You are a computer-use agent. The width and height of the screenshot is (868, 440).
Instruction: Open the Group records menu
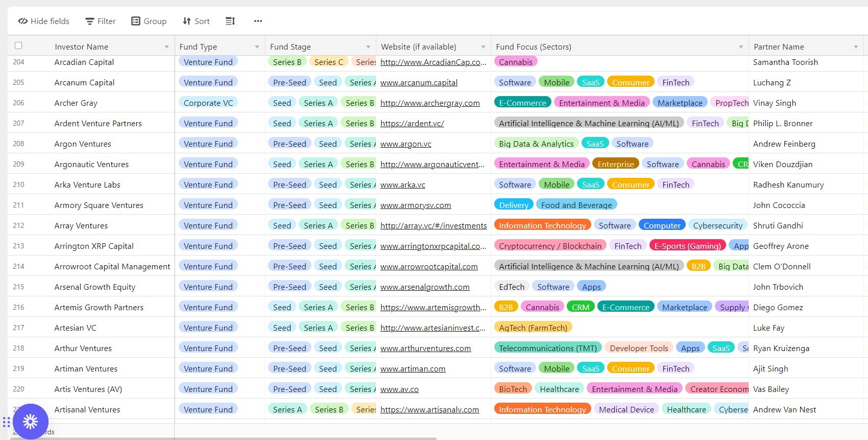[149, 21]
